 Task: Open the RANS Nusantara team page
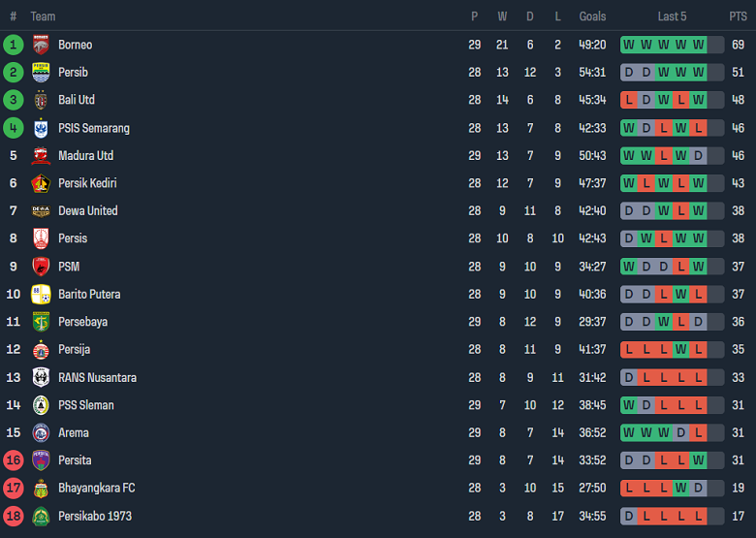point(97,377)
